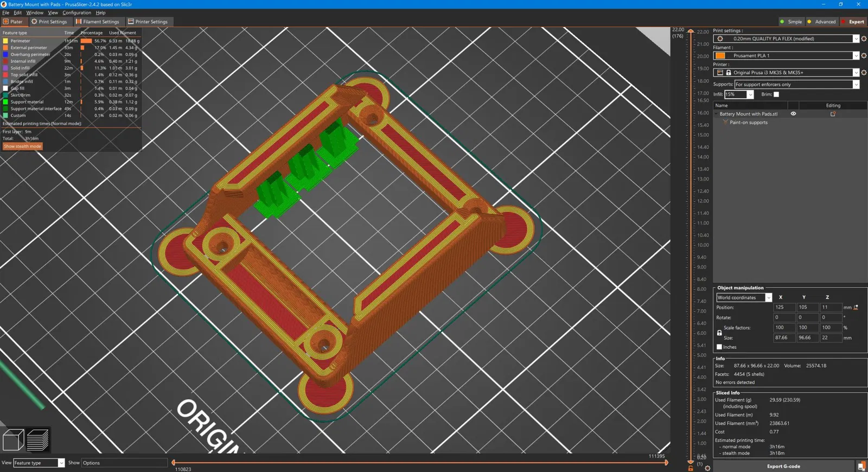
Task: Open the File menu
Action: coord(5,12)
